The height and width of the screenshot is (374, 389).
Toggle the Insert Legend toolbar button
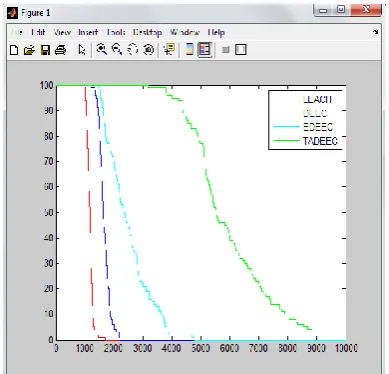(x=205, y=50)
